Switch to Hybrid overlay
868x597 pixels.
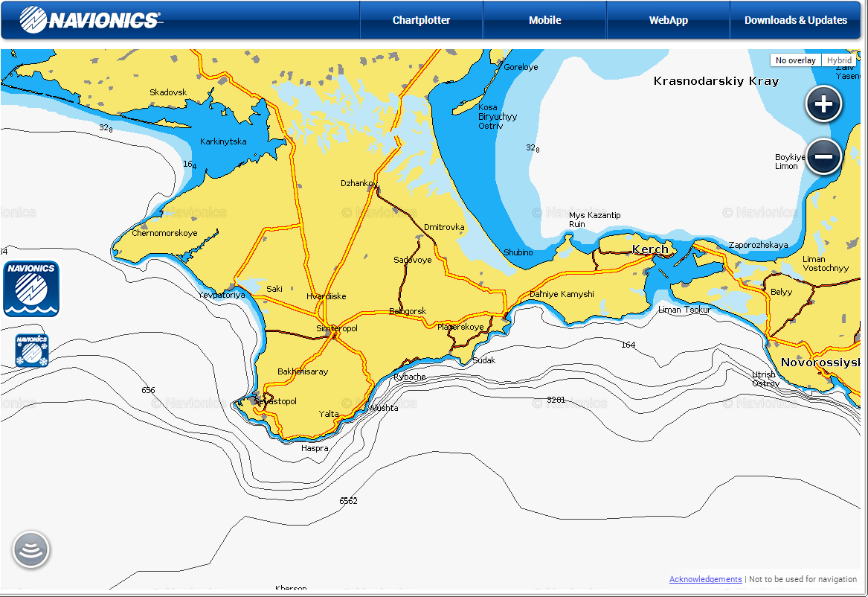839,60
